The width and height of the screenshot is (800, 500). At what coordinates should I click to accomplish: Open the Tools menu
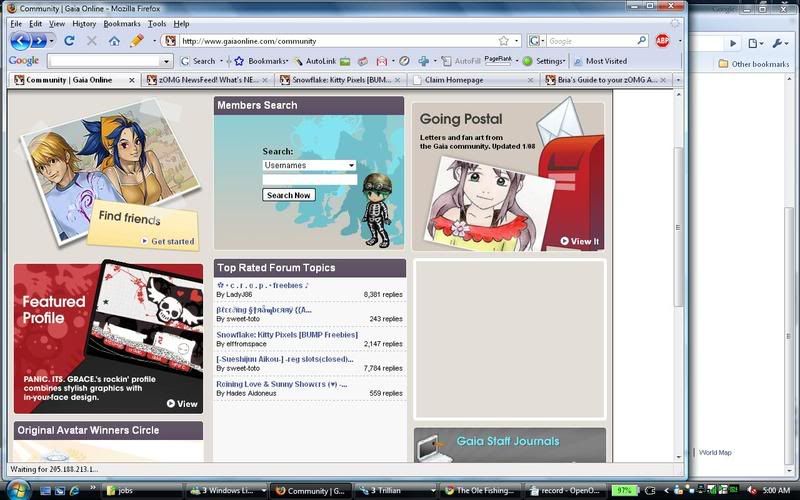click(157, 23)
